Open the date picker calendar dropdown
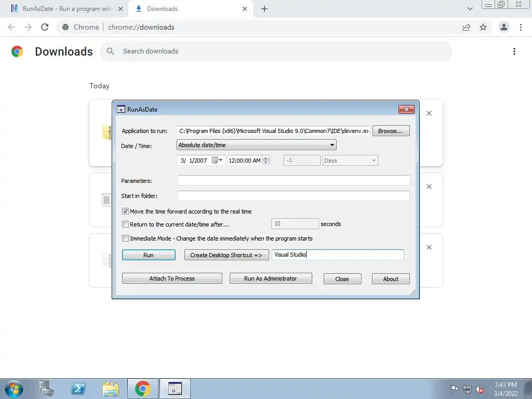Screen dimensions: 532x399 (x=217, y=160)
